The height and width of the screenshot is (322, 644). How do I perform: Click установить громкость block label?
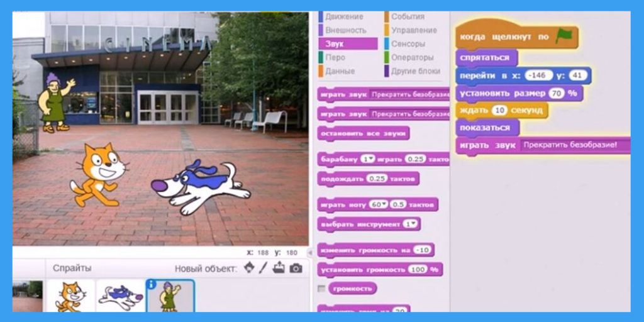(x=363, y=270)
